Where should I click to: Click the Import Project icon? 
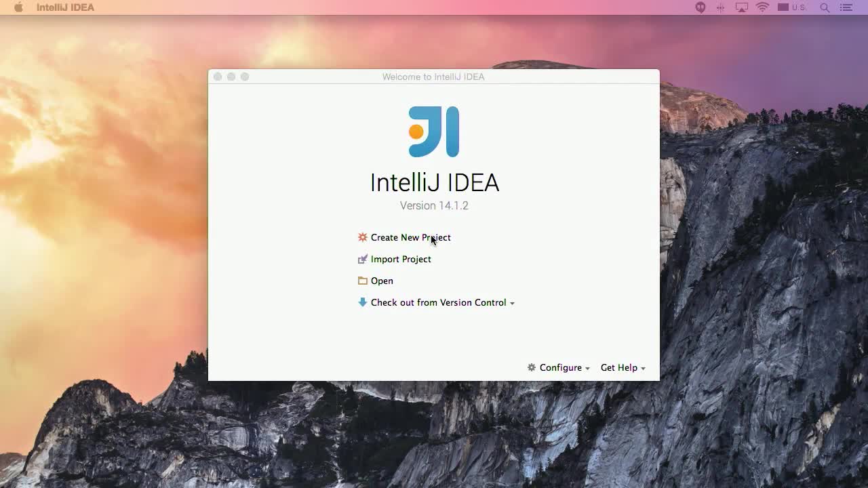[363, 259]
